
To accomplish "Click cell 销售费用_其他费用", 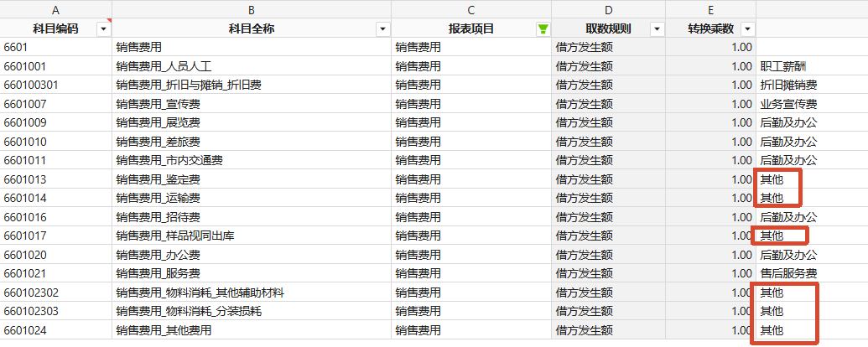I will 252,330.
